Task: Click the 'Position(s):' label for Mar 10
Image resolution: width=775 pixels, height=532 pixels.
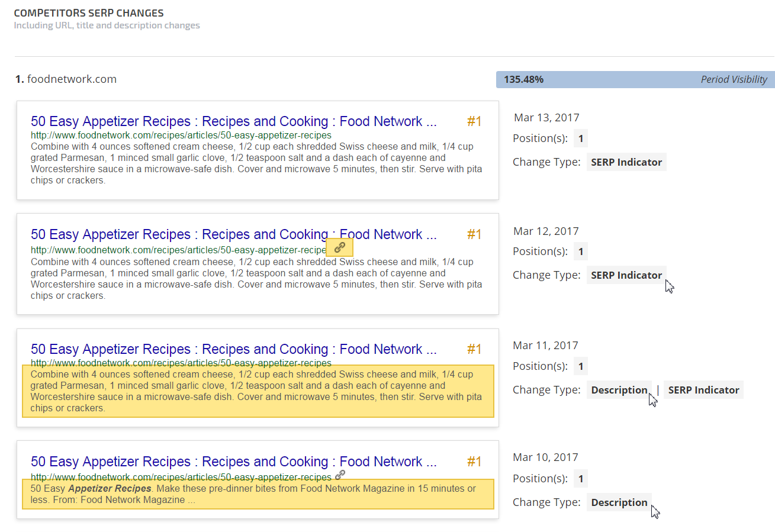Action: pos(541,479)
